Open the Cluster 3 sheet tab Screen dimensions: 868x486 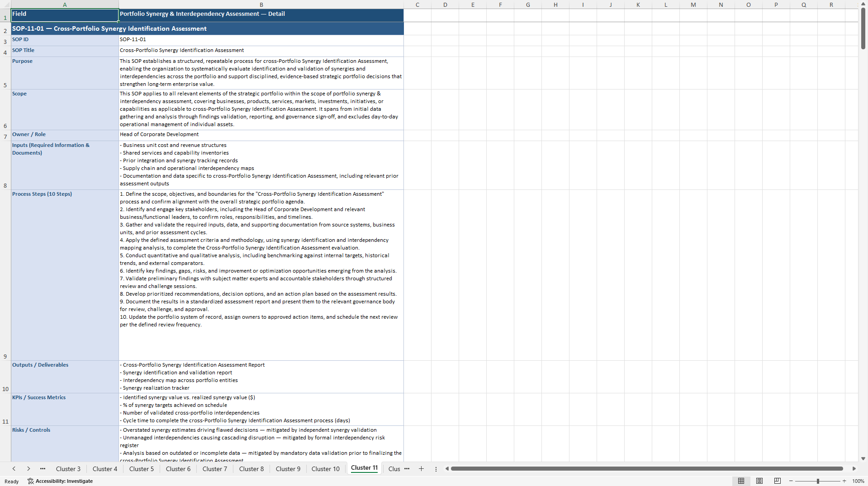click(68, 469)
